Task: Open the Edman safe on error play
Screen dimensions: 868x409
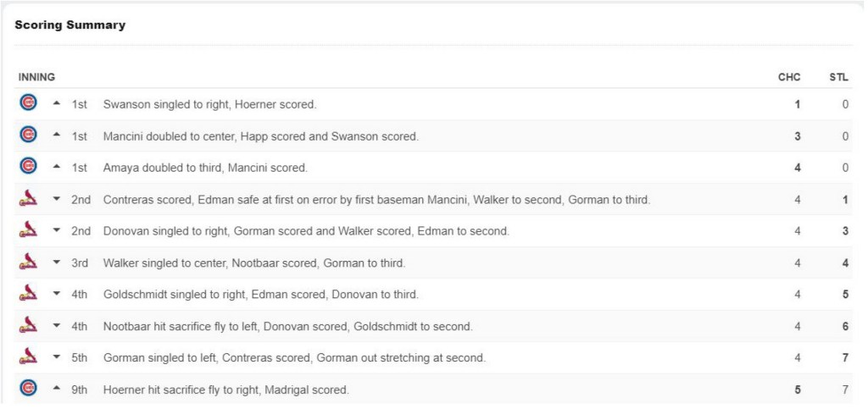Action: pos(376,200)
